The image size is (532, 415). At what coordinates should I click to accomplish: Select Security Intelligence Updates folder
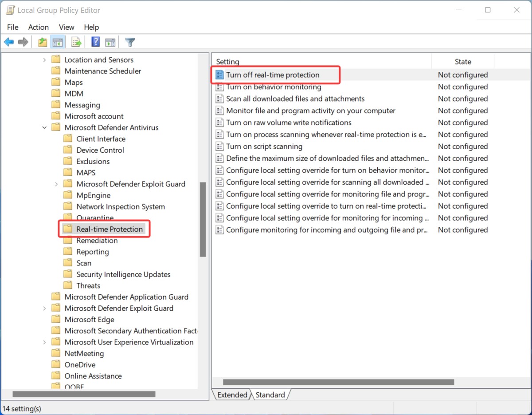[x=123, y=274]
